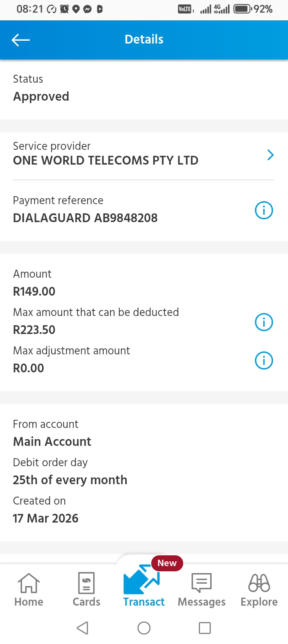Tap the battery indicator in status bar

(242, 9)
